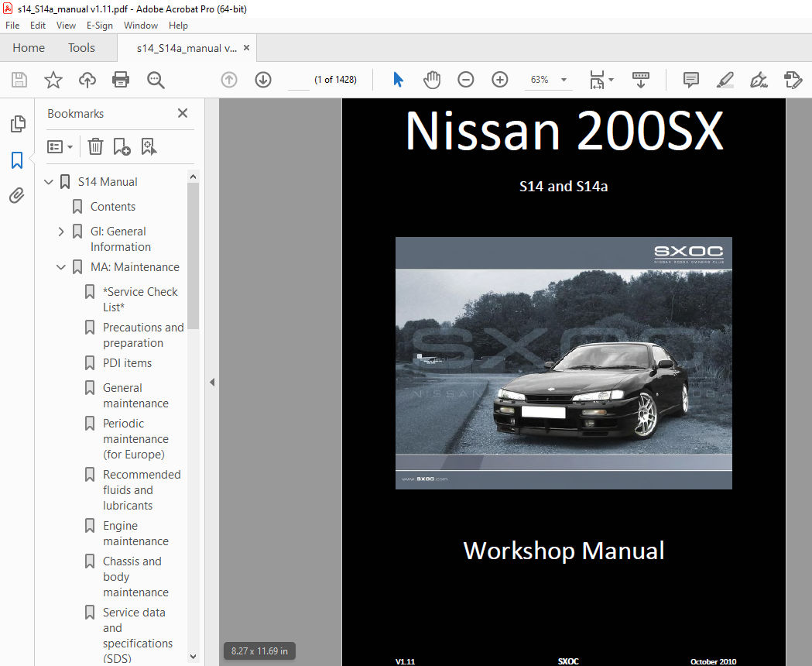
Task: Go to previous page arrow
Action: pyautogui.click(x=229, y=80)
